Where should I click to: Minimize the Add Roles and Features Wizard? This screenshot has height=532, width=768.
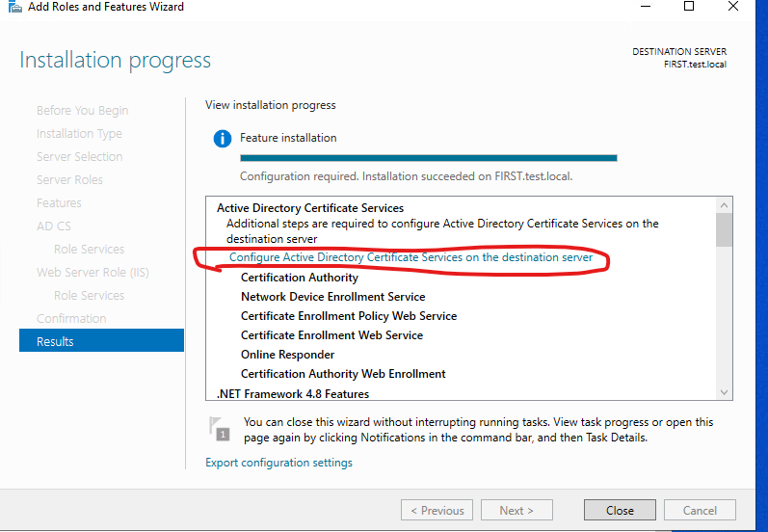coord(646,7)
